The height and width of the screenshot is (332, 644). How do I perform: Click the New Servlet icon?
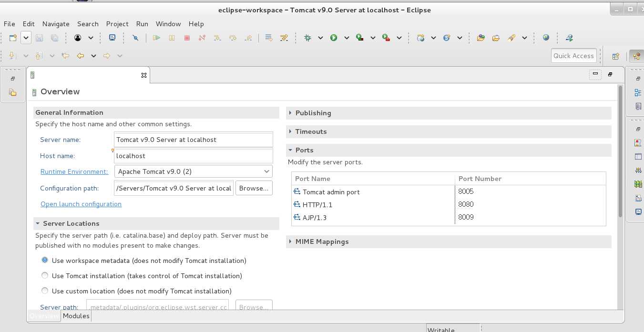click(x=447, y=38)
